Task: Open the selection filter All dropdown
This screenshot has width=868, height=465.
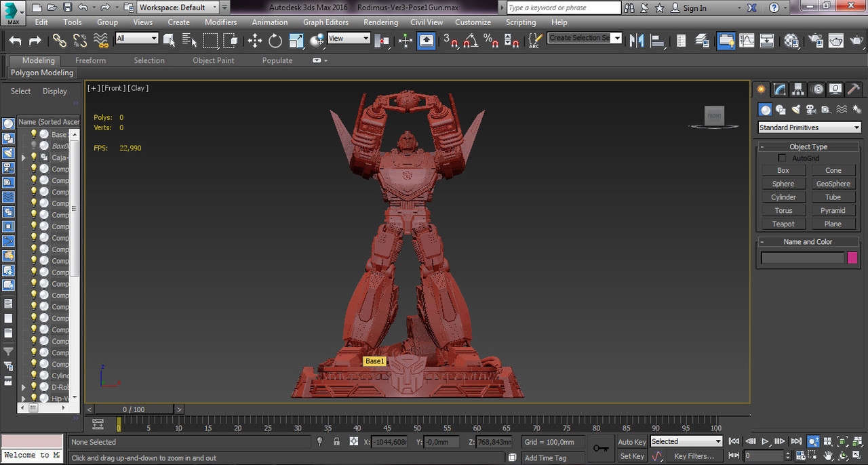Action: click(136, 39)
